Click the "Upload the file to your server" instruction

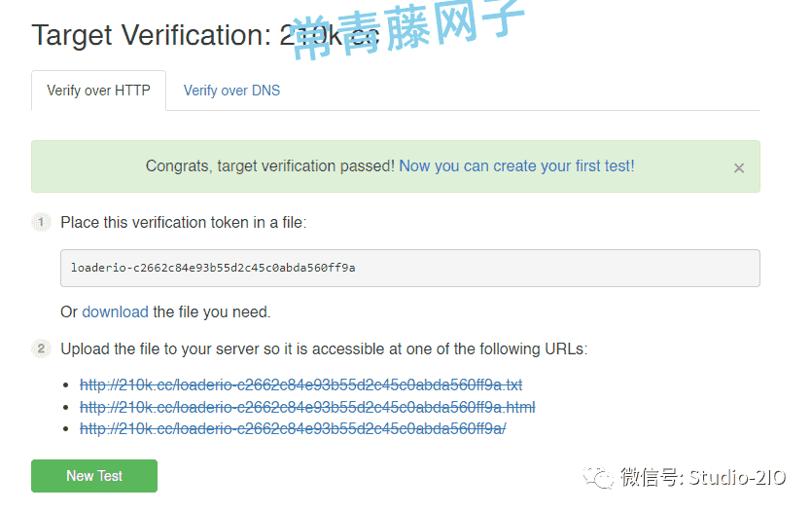tap(324, 348)
